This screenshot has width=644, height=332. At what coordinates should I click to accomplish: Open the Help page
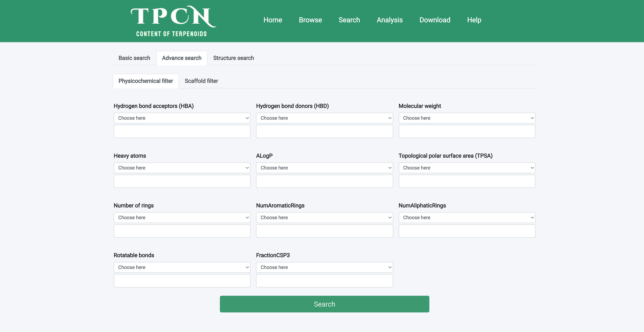[x=474, y=20]
